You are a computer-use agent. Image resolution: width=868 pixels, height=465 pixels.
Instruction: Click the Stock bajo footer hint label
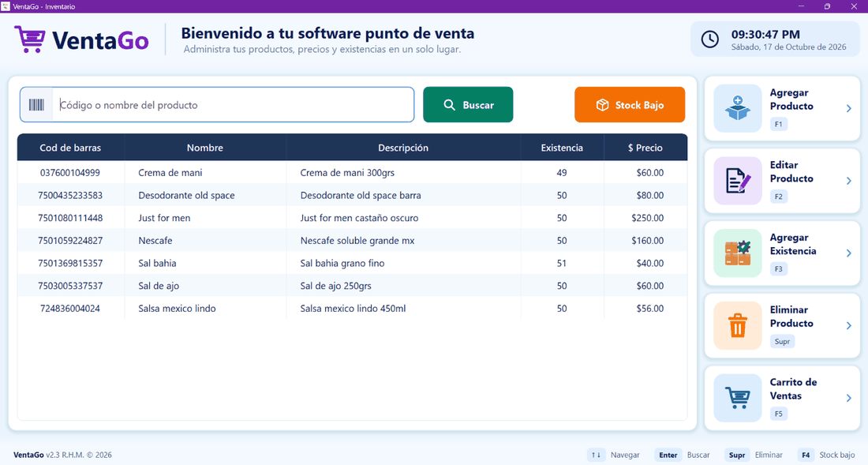(x=837, y=455)
